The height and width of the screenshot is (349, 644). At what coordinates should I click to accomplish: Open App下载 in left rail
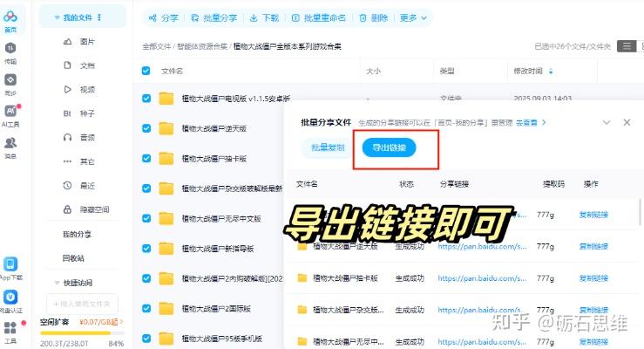(x=10, y=269)
